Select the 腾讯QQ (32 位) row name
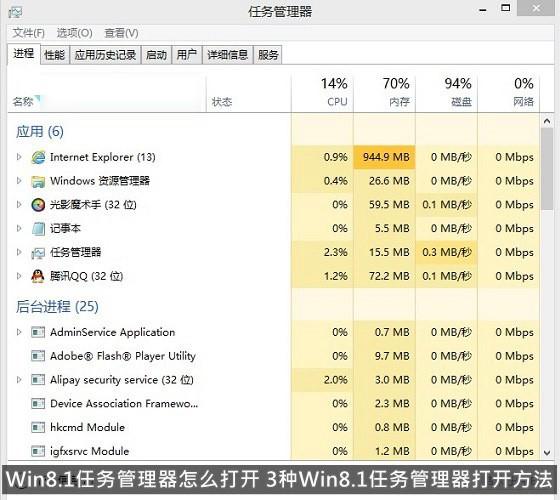This screenshot has width=560, height=500. 87,276
